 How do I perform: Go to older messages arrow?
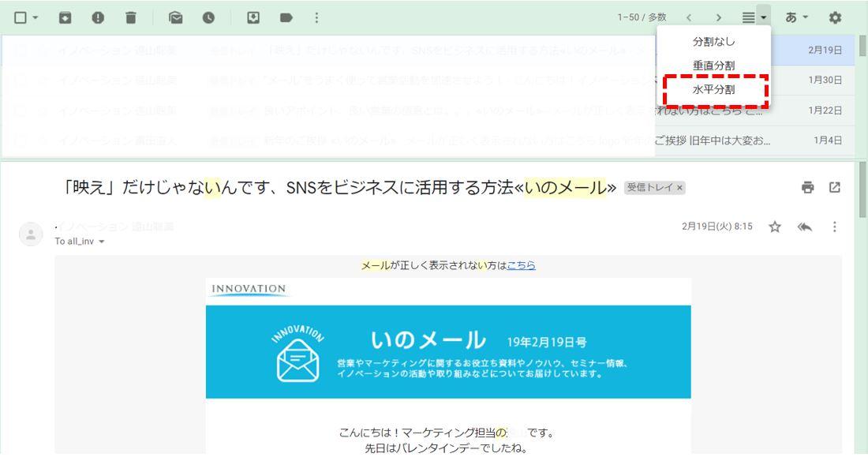tap(719, 17)
